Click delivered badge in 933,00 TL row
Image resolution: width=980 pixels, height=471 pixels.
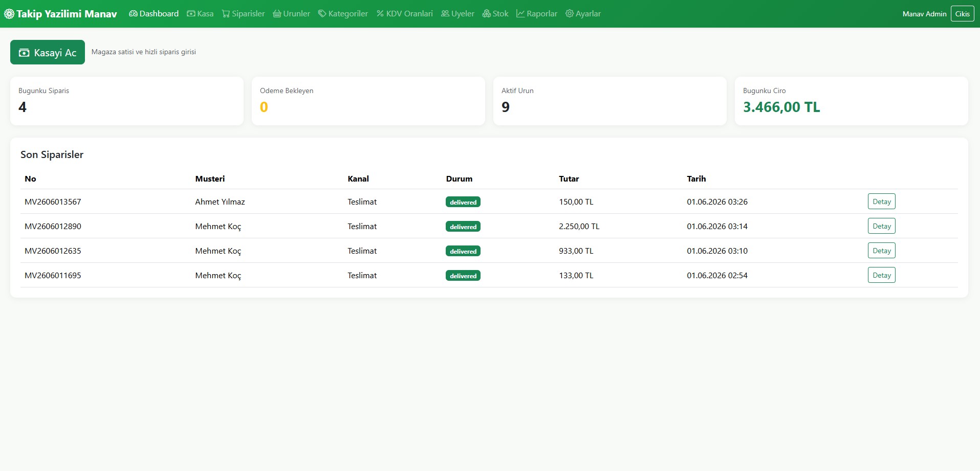point(463,251)
